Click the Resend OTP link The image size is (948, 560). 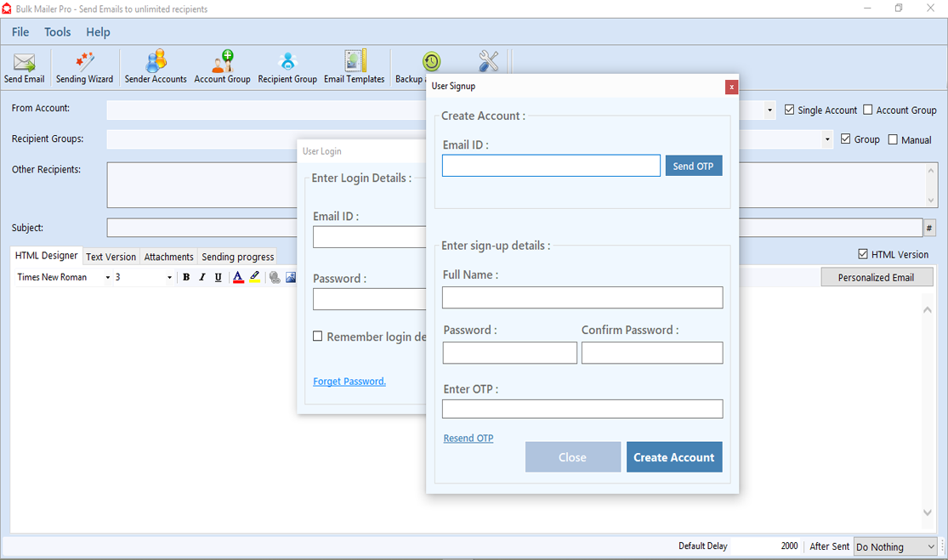pyautogui.click(x=468, y=438)
